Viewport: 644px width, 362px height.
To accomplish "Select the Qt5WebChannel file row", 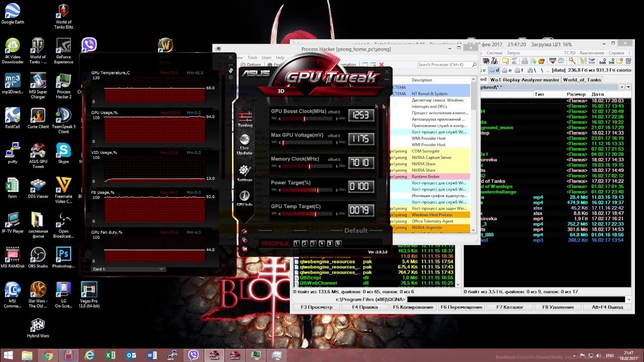I will coord(373,283).
